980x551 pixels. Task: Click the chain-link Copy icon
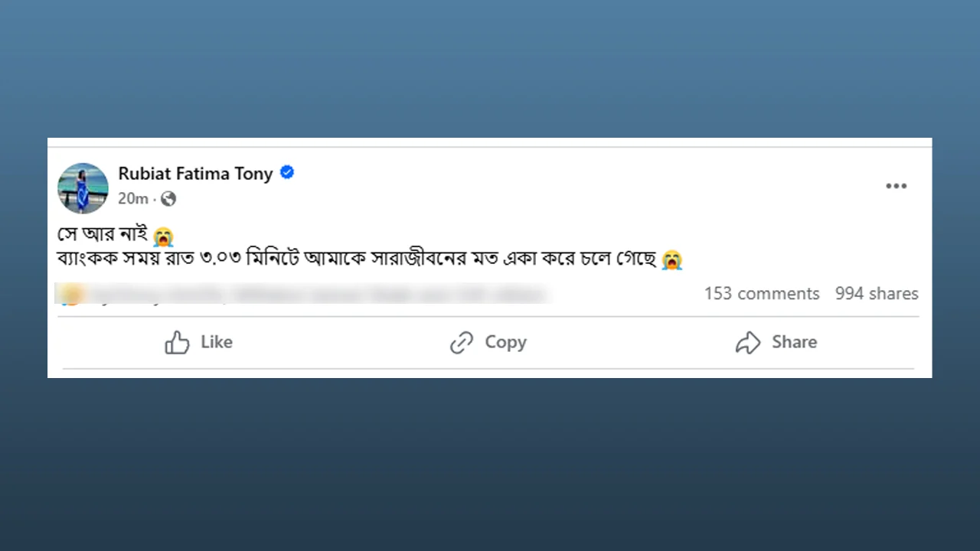pos(462,342)
